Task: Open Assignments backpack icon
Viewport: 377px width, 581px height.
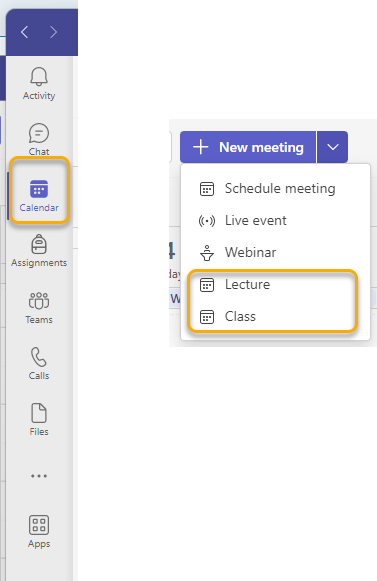Action: (x=39, y=244)
